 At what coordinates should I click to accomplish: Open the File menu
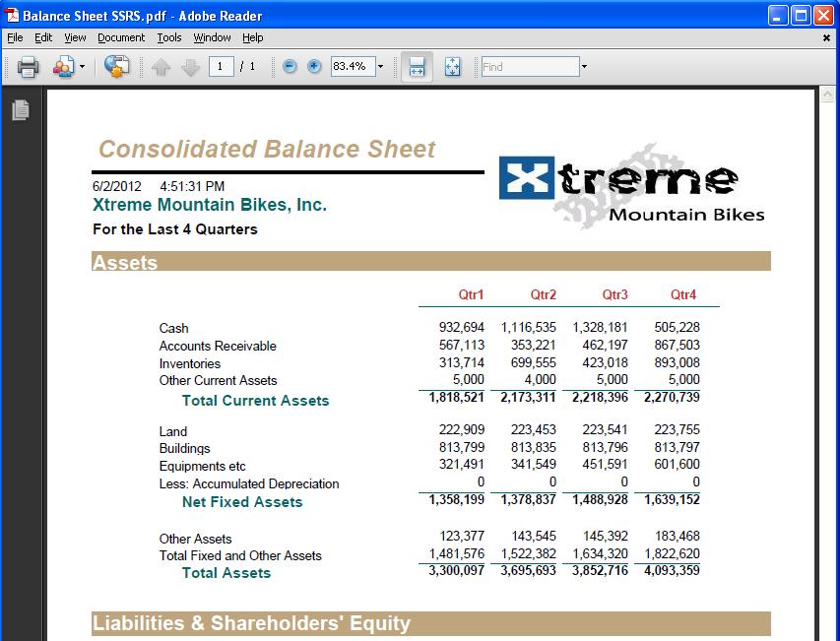[x=15, y=37]
